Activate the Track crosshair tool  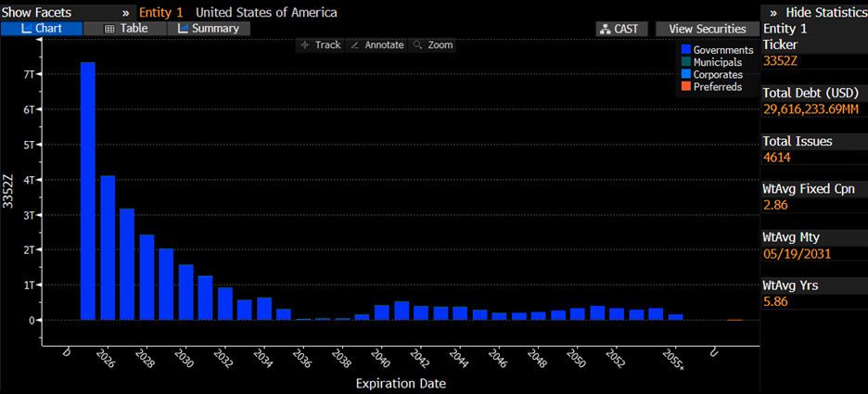point(321,45)
